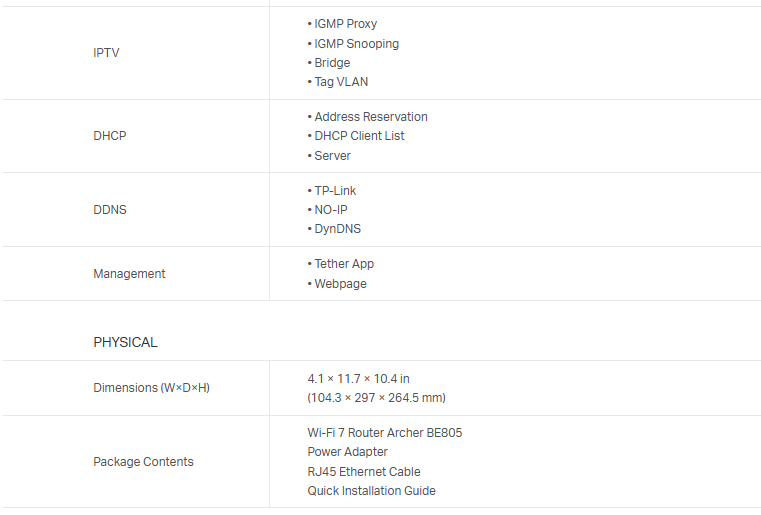This screenshot has height=515, width=761.
Task: Click the Management row label
Action: 129,274
